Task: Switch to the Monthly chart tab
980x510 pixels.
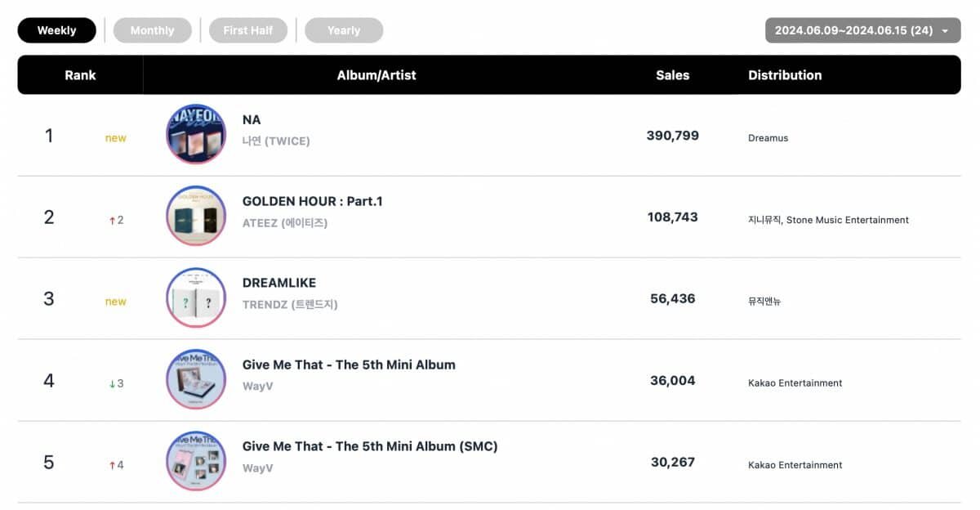Action: tap(152, 30)
